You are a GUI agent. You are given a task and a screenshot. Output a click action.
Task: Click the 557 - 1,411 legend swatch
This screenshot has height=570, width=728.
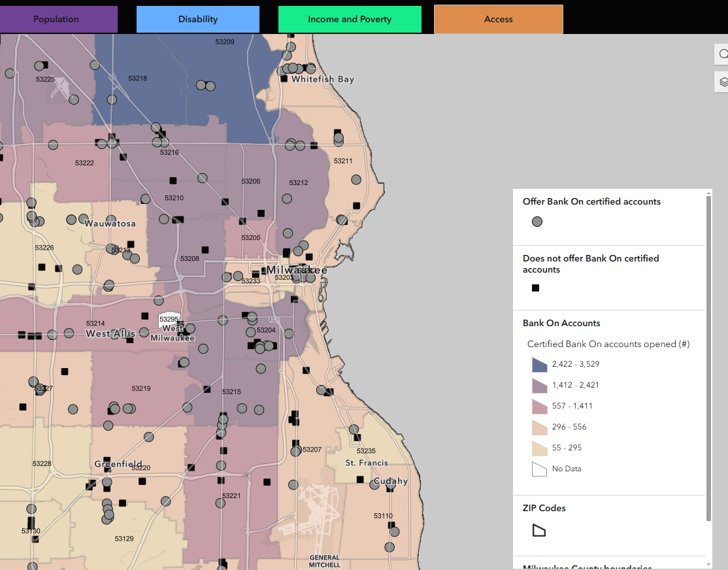(x=539, y=406)
